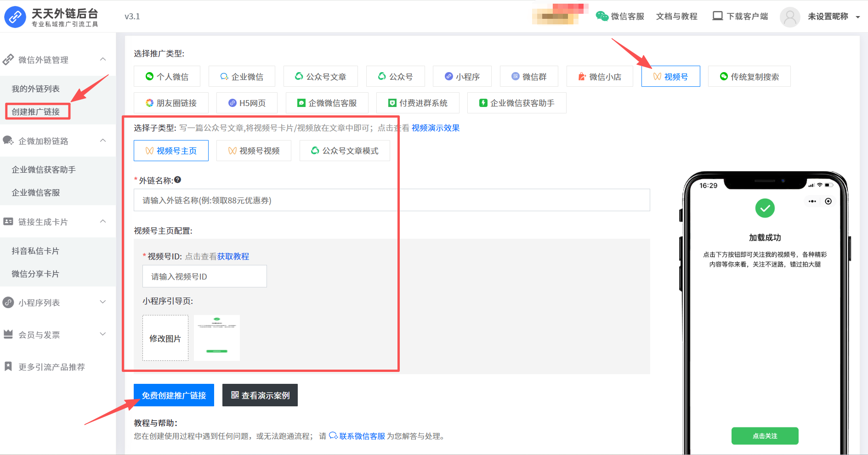Viewport: 868px width, 455px height.
Task: Collapse the 微信外链管理 sidebar section
Action: tap(103, 59)
